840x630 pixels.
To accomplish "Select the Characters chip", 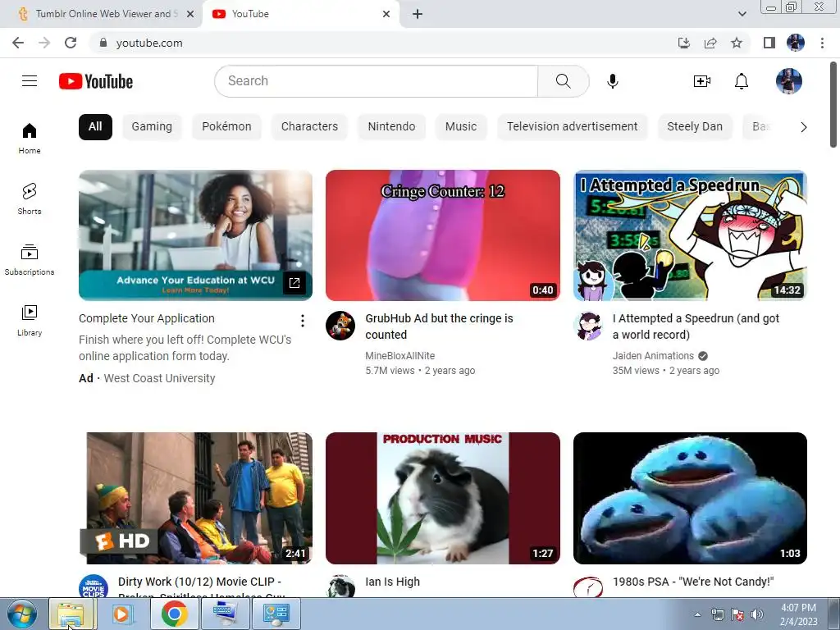I will tap(309, 127).
